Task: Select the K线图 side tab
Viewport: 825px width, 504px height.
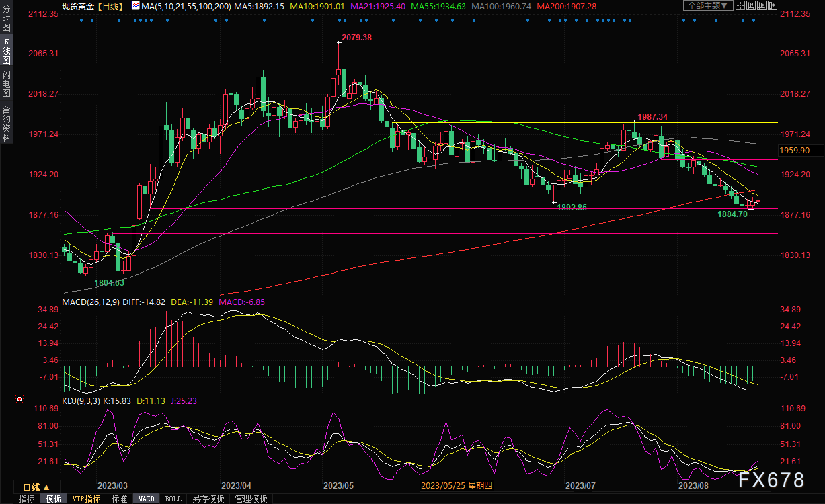Action: coord(6,50)
